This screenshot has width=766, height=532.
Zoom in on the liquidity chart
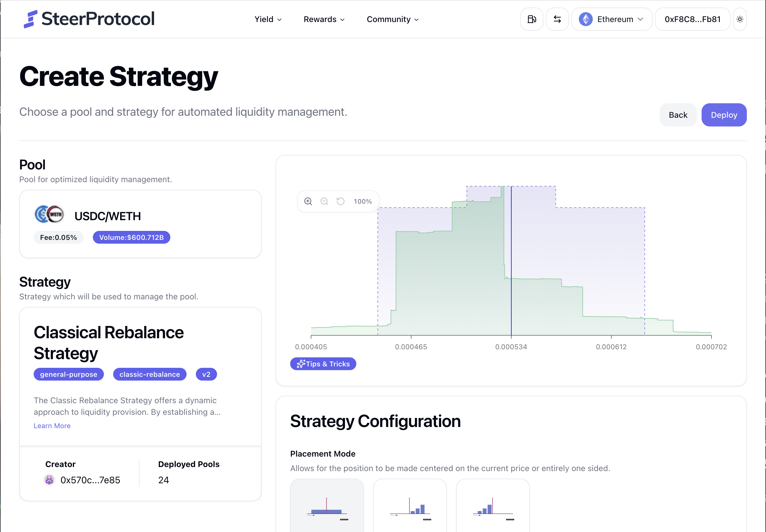(x=308, y=201)
